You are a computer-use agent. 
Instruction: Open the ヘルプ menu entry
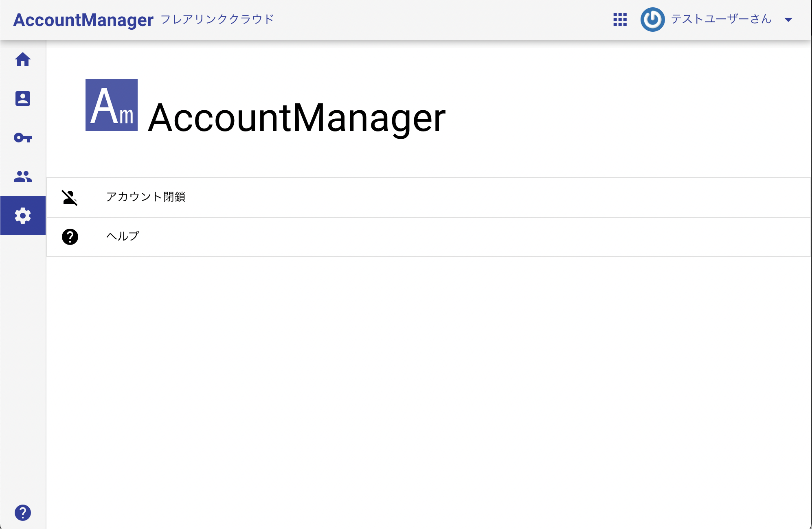[122, 235]
